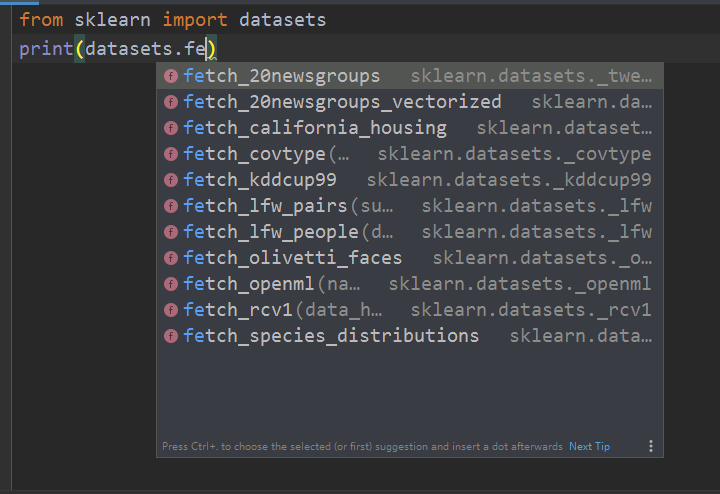The image size is (720, 494).
Task: Click function icon beside fetch_species_distributions
Action: pyautogui.click(x=171, y=336)
